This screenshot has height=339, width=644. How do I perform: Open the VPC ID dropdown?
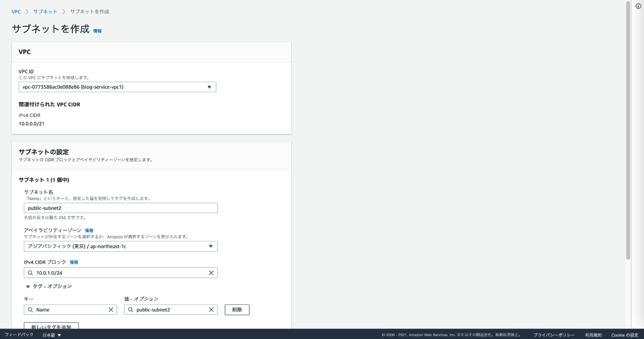coord(117,87)
